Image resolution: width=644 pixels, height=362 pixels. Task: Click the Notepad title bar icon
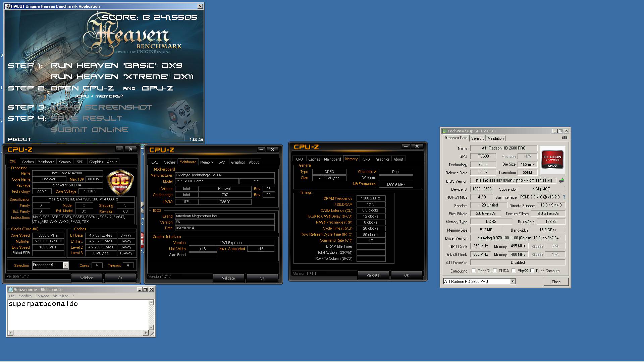10,290
